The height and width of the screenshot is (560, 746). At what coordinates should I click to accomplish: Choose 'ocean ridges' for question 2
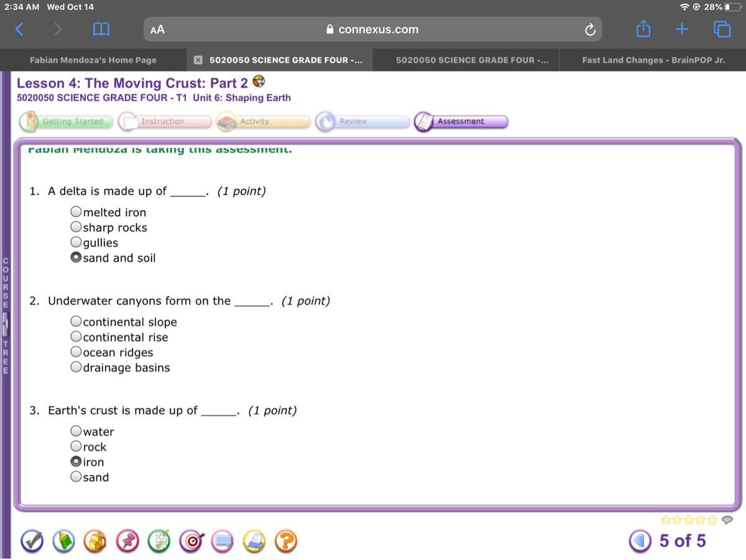(76, 352)
